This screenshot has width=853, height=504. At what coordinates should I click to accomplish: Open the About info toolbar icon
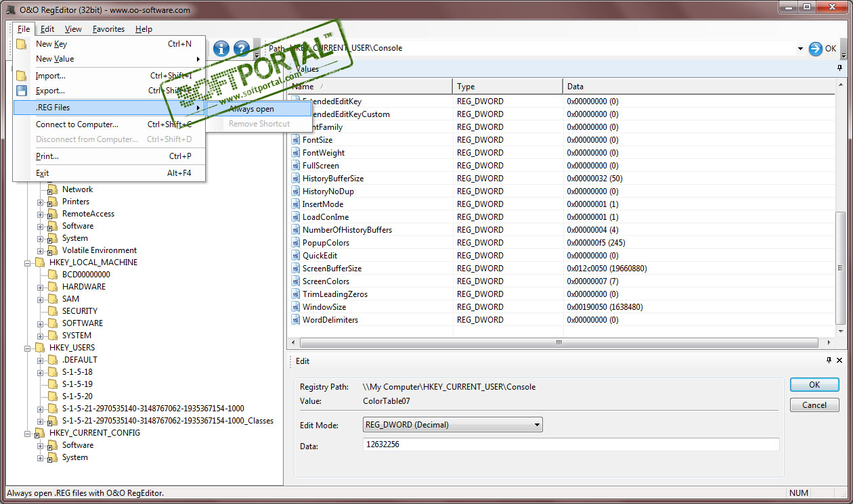[x=221, y=49]
